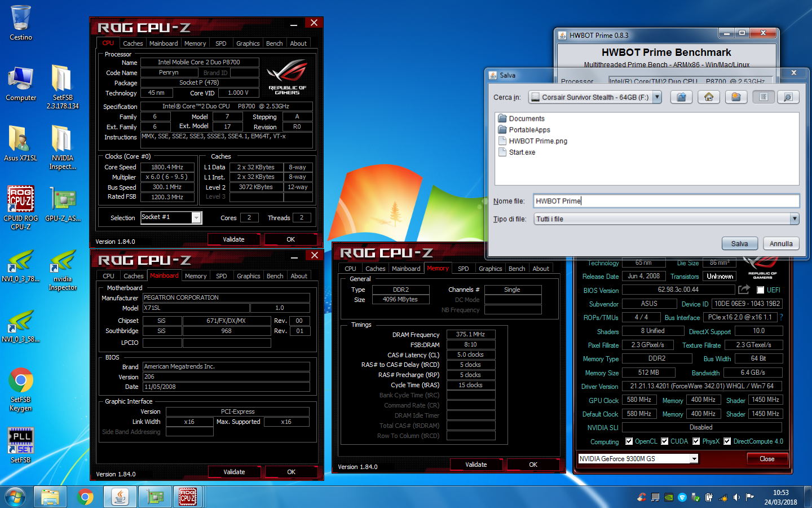812x508 pixels.
Task: Click Salva button to save the file
Action: pyautogui.click(x=740, y=243)
